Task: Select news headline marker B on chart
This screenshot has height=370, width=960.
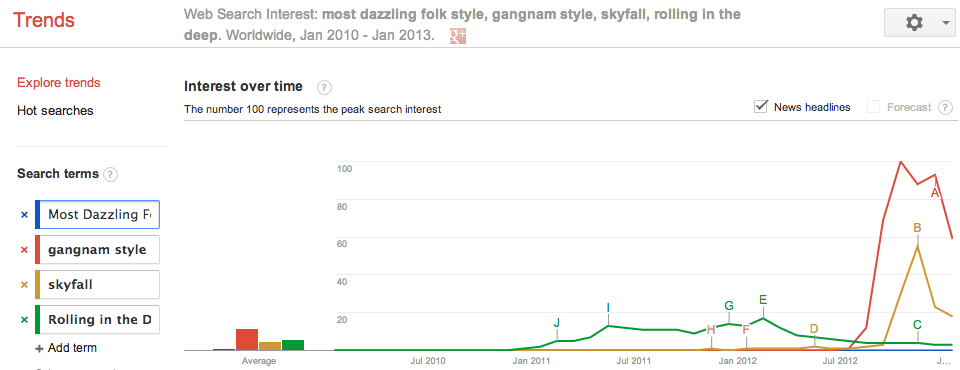Action: click(917, 228)
